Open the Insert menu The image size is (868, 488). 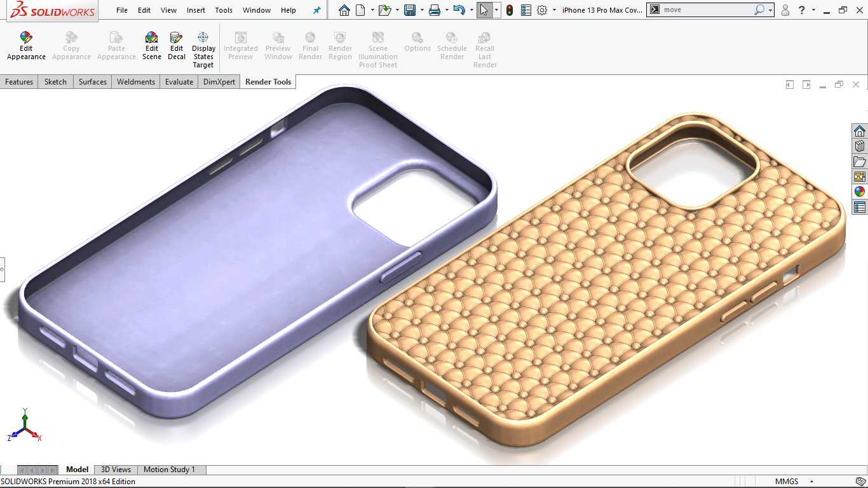pyautogui.click(x=196, y=10)
